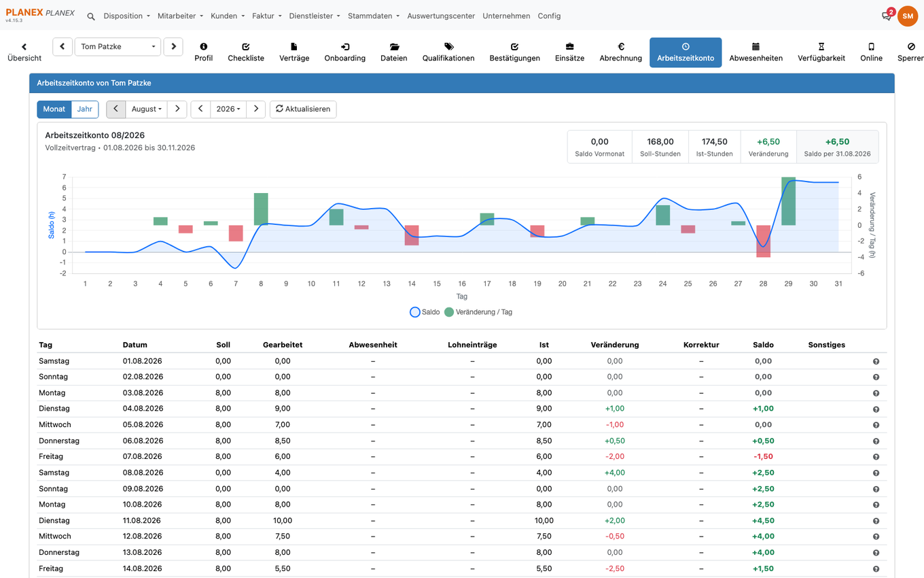Open the Verträge section
Screen dimensions: 924x578
pyautogui.click(x=294, y=52)
